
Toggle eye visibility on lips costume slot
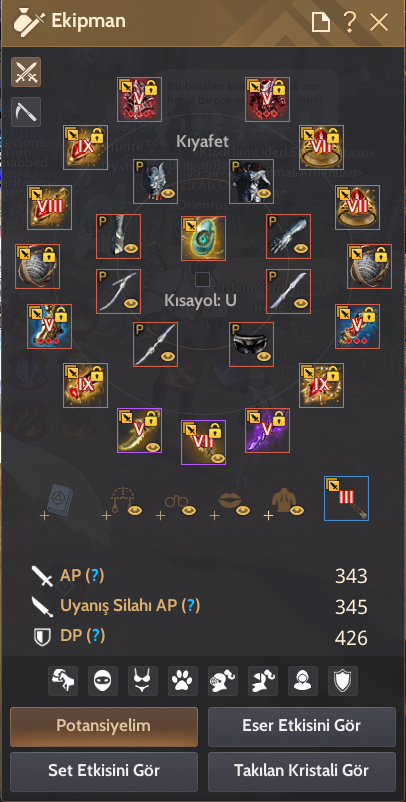(x=243, y=510)
